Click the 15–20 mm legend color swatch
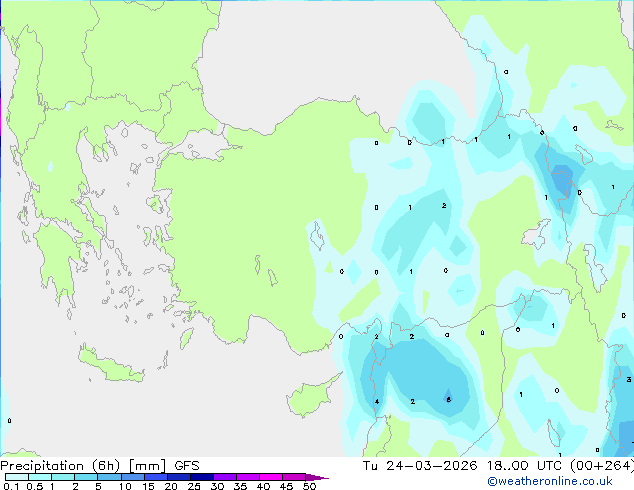The height and width of the screenshot is (490, 634). pos(156,477)
